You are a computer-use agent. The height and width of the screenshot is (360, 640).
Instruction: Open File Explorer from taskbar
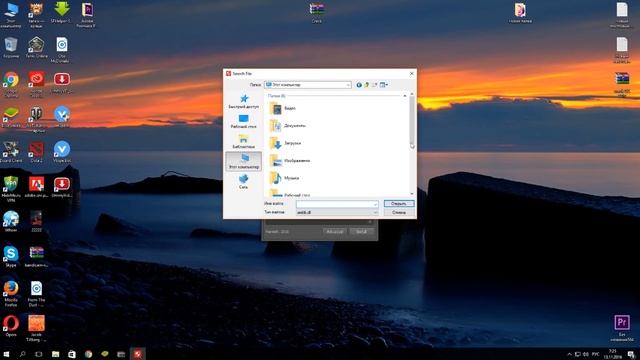56,354
